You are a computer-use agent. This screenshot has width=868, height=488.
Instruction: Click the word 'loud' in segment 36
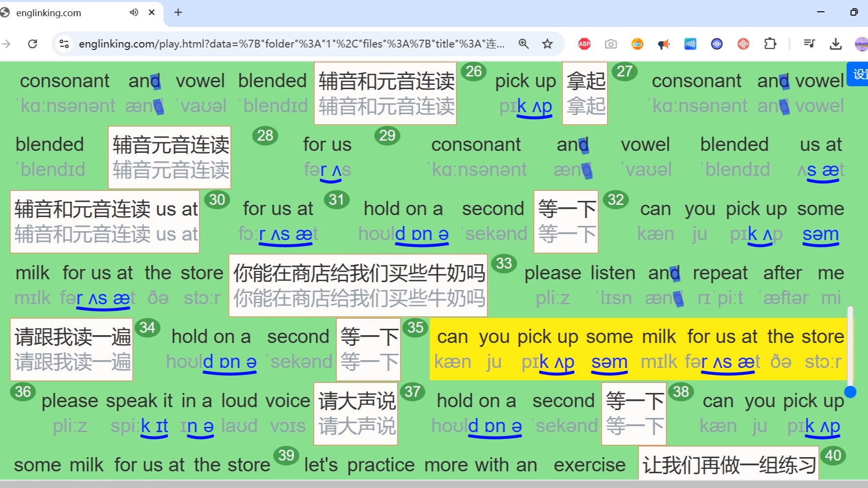(x=239, y=401)
